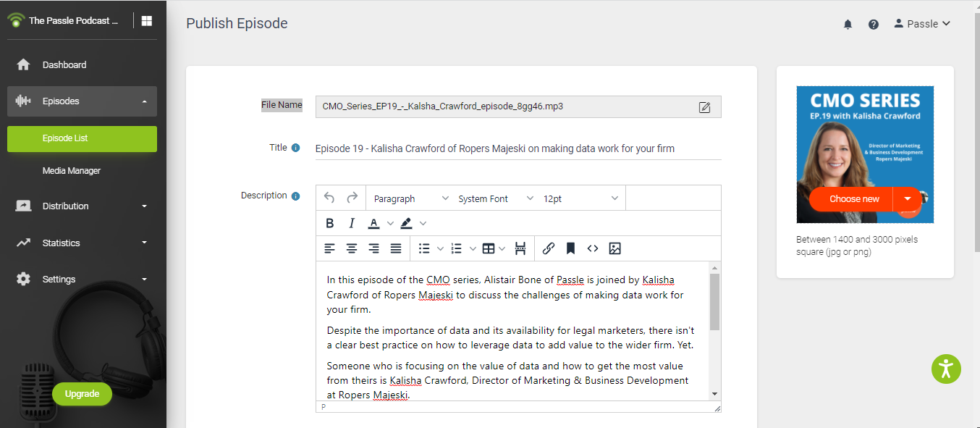The image size is (980, 428).
Task: Click the Upgrade button
Action: 83,394
